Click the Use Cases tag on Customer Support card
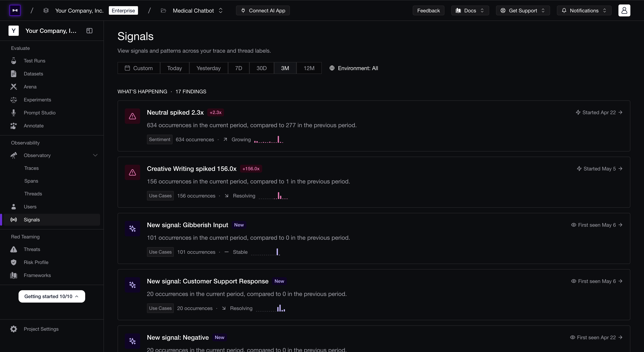The image size is (644, 352). tap(160, 308)
